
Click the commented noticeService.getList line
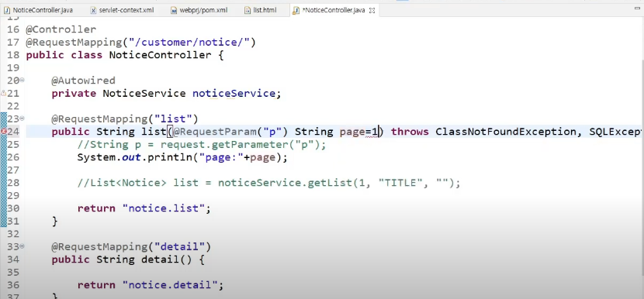pos(269,183)
